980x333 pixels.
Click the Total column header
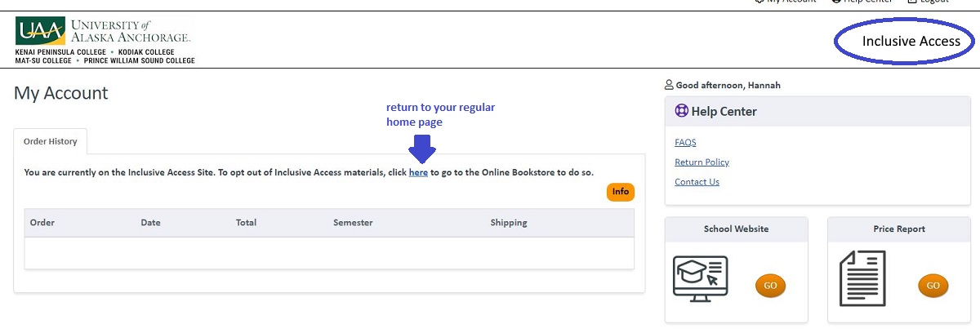pos(246,223)
